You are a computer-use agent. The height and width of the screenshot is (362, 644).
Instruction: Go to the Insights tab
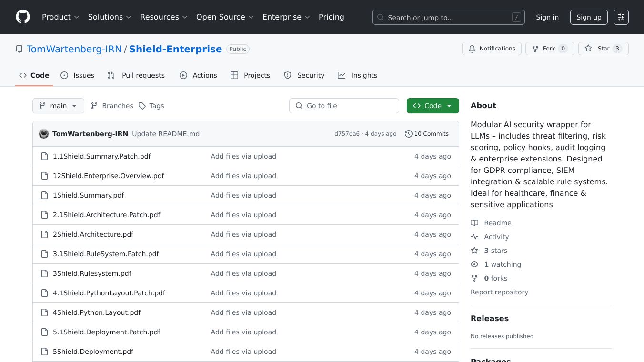click(x=357, y=75)
